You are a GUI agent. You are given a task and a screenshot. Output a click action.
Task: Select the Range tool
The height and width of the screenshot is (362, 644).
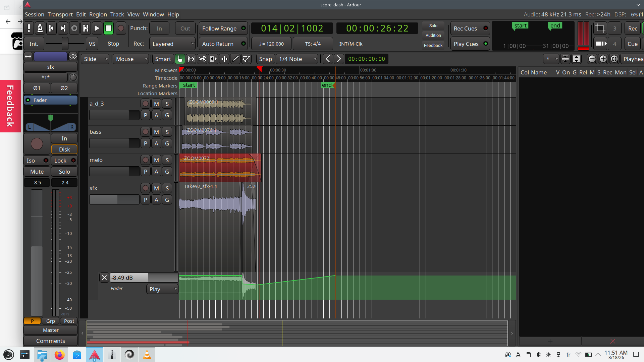point(191,59)
